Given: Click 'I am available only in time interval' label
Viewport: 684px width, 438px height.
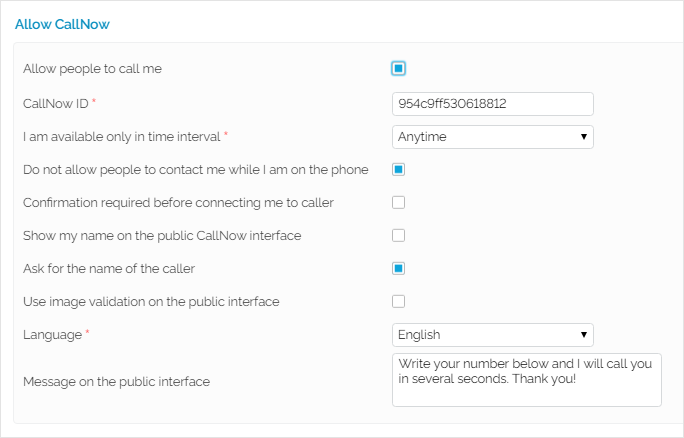Looking at the screenshot, I should (122, 137).
